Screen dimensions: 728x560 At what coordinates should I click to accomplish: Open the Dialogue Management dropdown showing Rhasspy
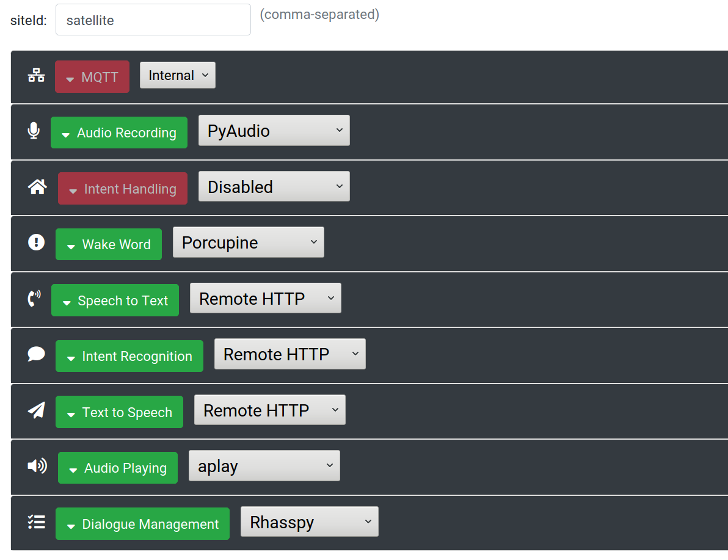pos(309,522)
